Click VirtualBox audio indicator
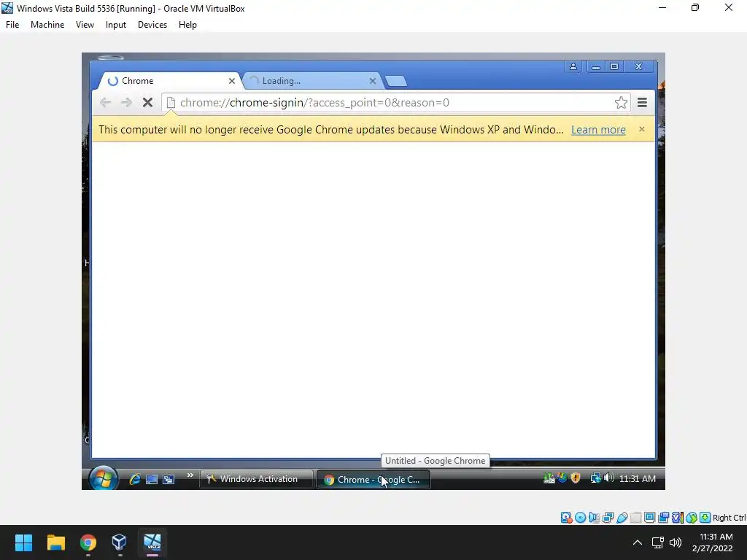The width and height of the screenshot is (747, 560). coord(594,518)
